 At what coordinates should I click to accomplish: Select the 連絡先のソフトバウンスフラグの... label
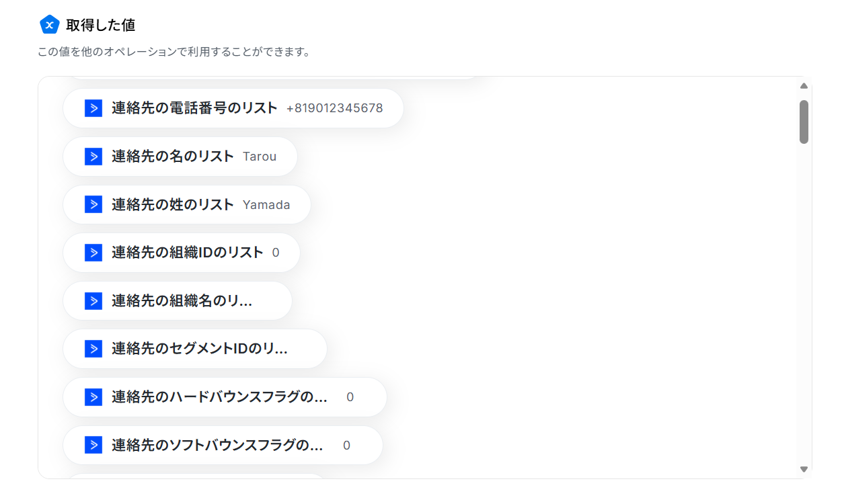pyautogui.click(x=218, y=445)
